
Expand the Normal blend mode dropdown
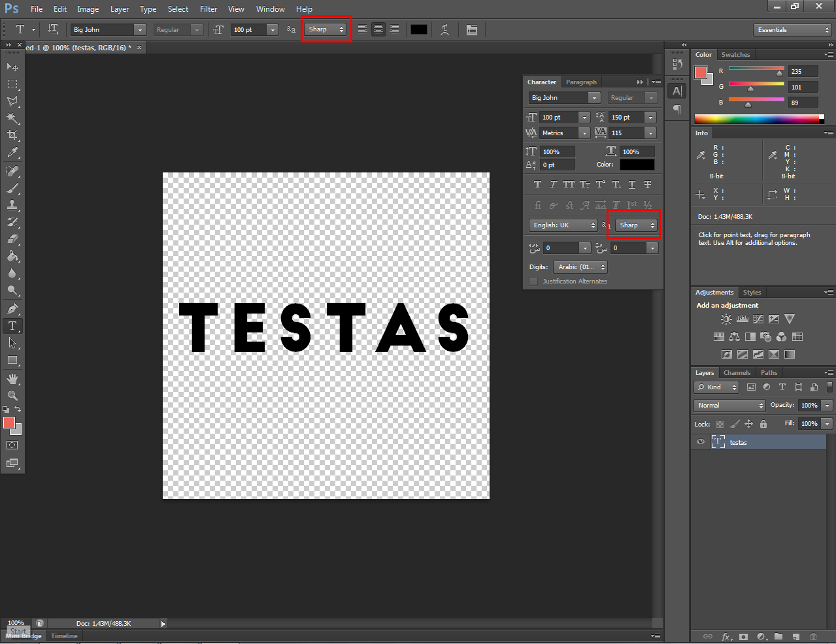tap(729, 406)
